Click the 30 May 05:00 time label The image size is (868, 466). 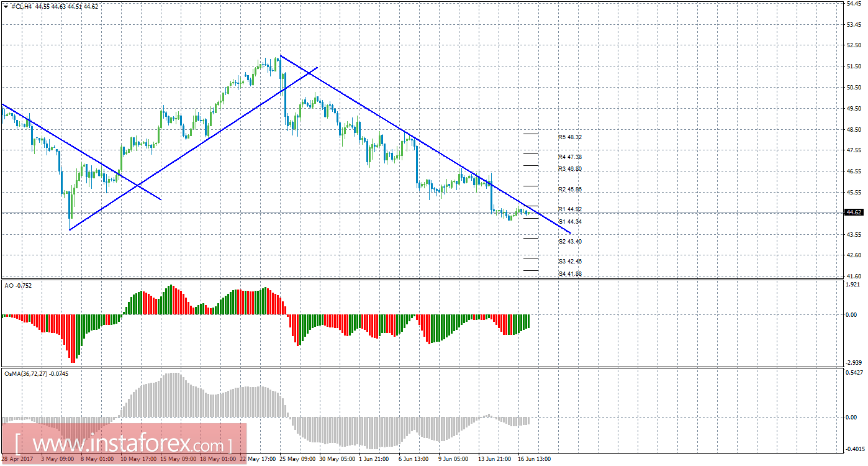336,460
